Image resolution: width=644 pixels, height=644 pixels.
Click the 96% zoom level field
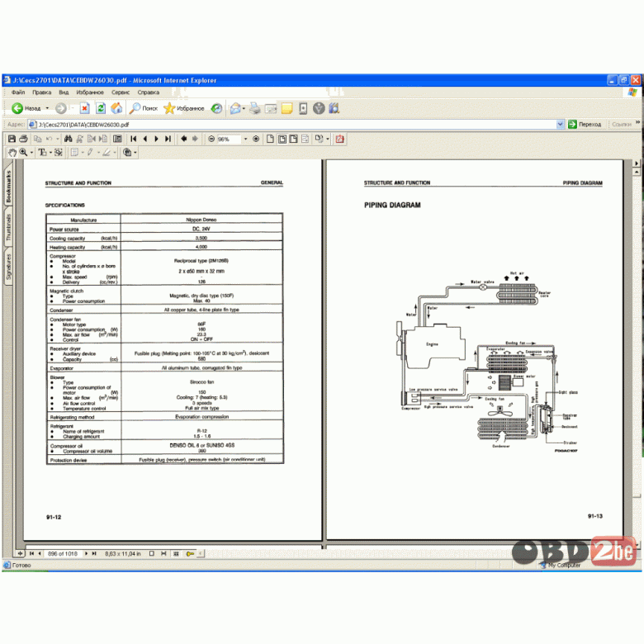click(229, 140)
